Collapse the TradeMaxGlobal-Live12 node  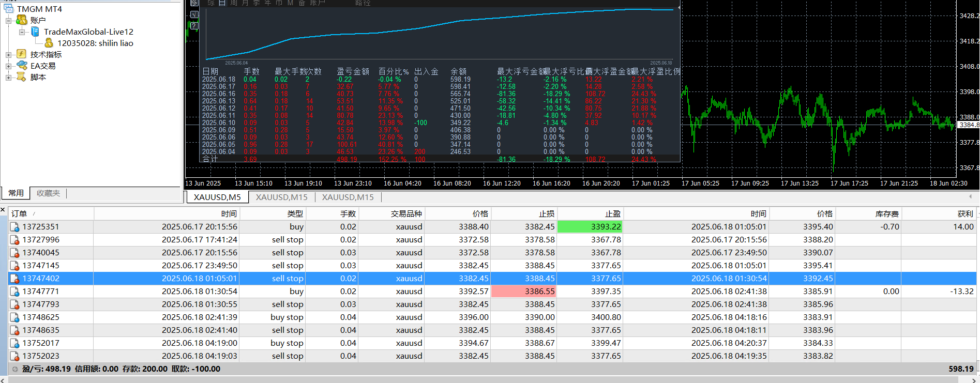22,32
